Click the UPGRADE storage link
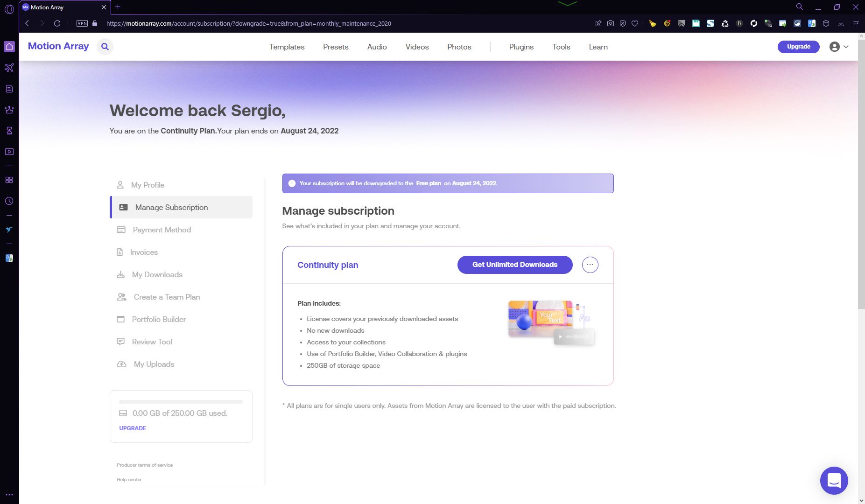This screenshot has width=865, height=504. click(x=133, y=428)
